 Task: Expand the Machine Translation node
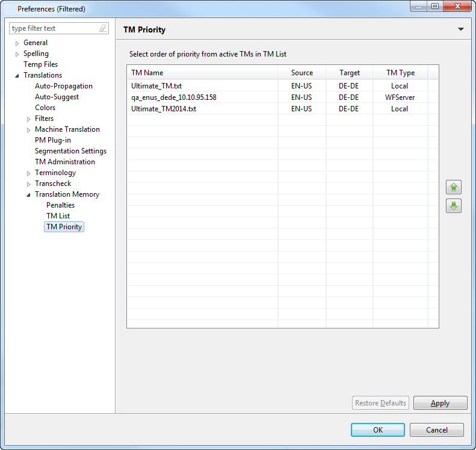click(29, 130)
